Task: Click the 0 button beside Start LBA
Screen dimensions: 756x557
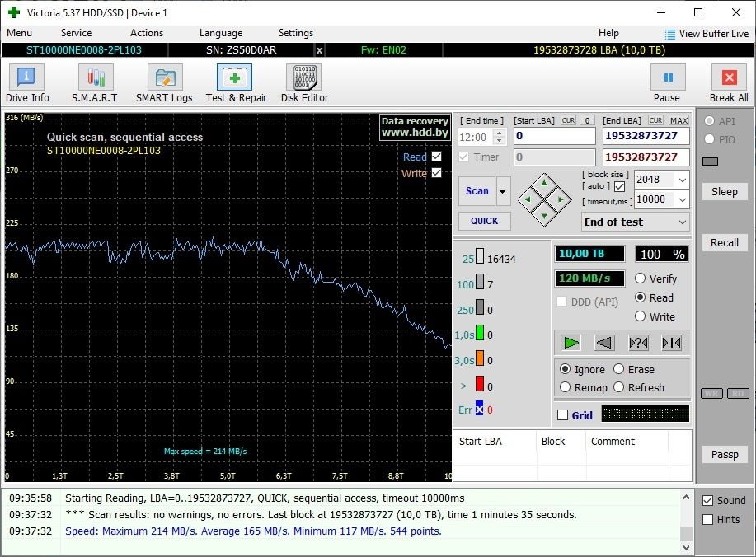Action: [x=587, y=120]
